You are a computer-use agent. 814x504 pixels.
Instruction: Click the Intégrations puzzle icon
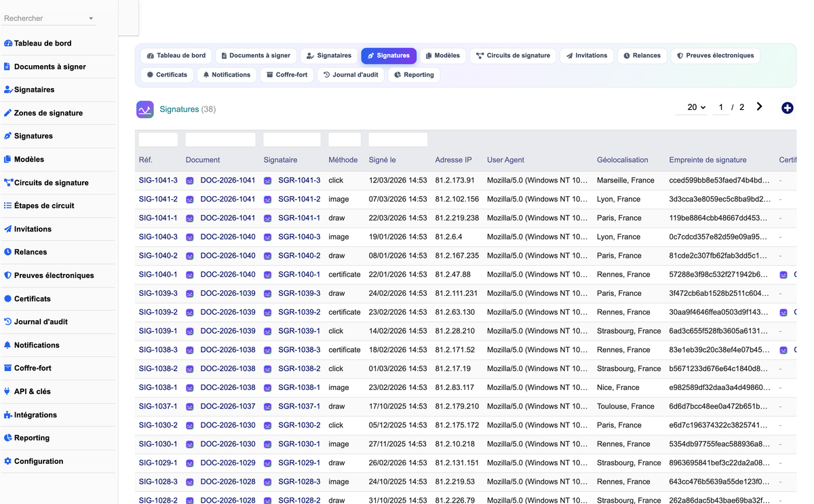(8, 414)
